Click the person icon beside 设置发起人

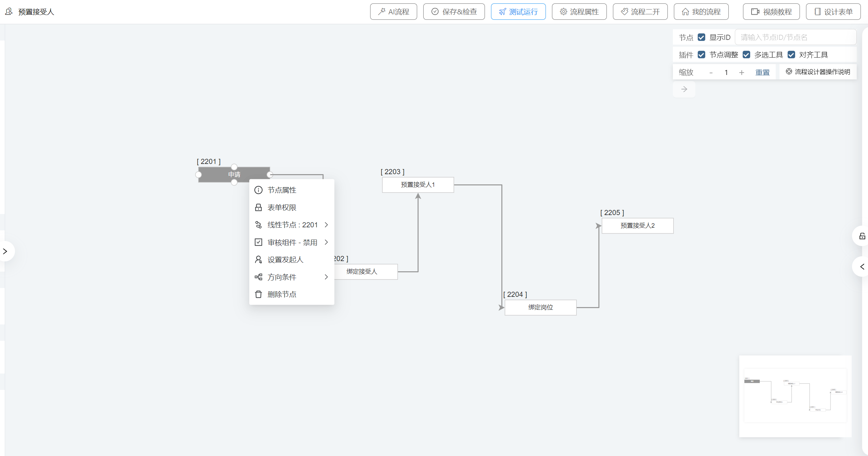click(258, 259)
